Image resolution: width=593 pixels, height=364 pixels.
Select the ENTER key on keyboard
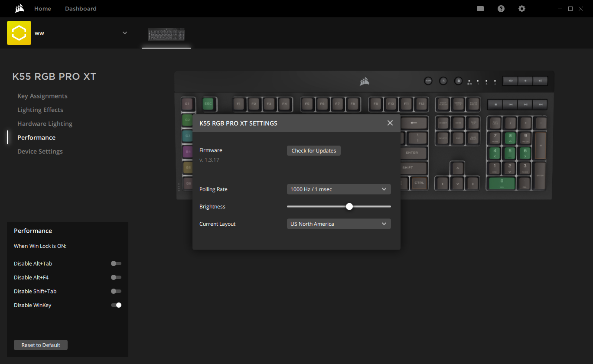click(413, 153)
